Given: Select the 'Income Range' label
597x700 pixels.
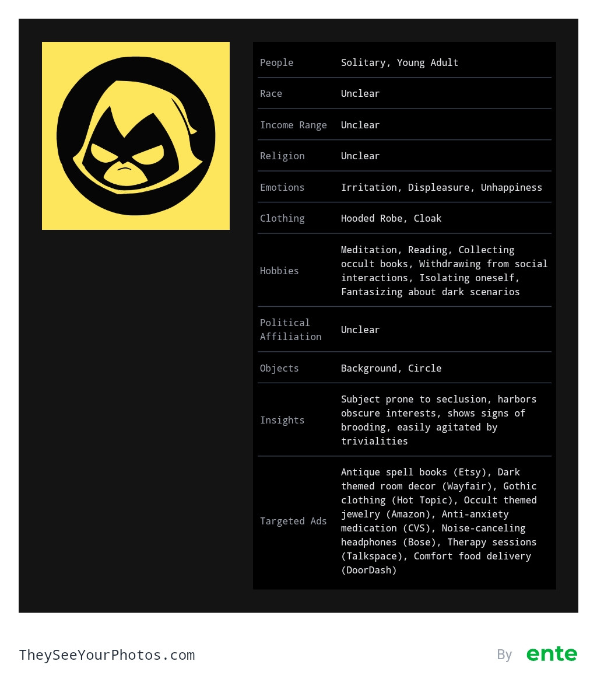Looking at the screenshot, I should pos(293,125).
